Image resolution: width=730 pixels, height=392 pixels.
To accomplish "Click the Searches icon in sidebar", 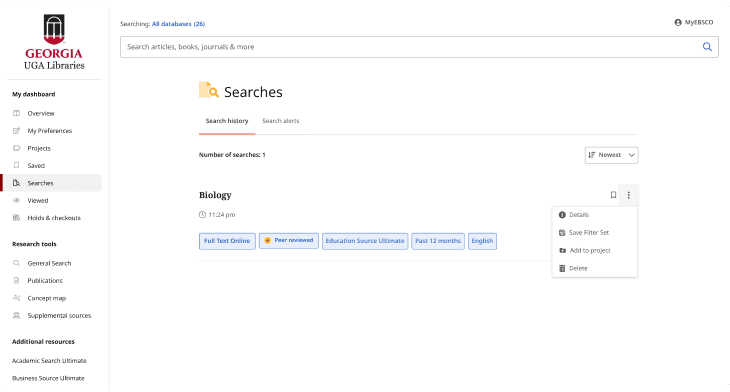I will click(16, 183).
